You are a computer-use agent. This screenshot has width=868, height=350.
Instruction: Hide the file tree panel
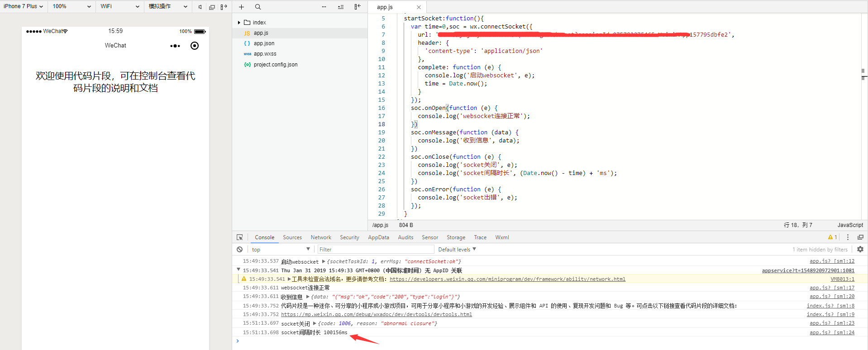coord(358,7)
